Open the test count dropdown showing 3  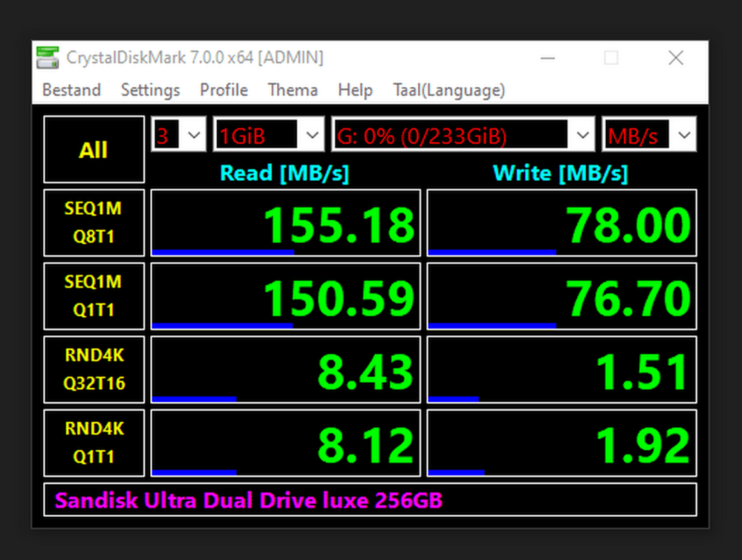point(179,135)
